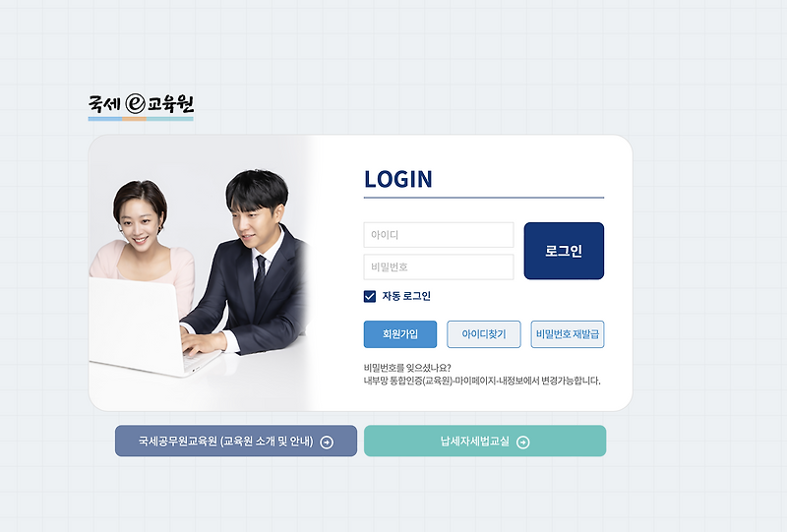Open the 납세자세법교실 link
This screenshot has height=532, width=787.
pos(485,442)
